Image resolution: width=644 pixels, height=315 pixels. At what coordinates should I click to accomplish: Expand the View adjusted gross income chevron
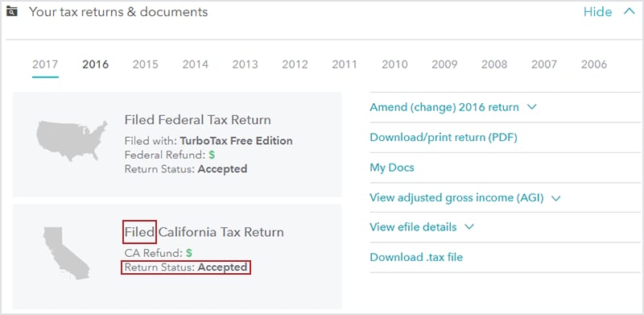pos(555,198)
